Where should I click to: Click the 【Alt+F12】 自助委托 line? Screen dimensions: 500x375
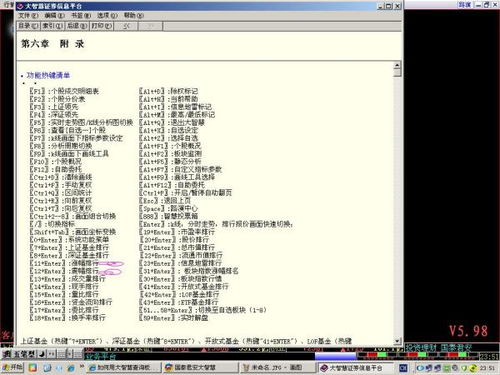click(172, 185)
